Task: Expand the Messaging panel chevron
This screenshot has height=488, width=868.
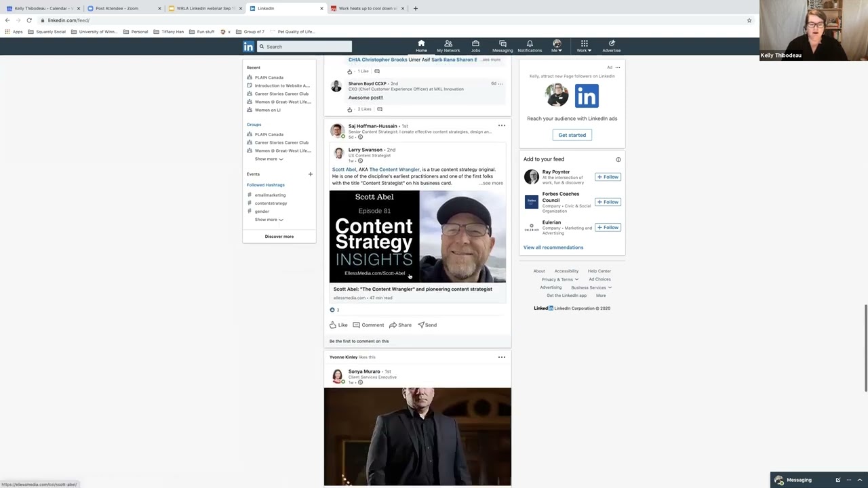Action: click(860, 480)
